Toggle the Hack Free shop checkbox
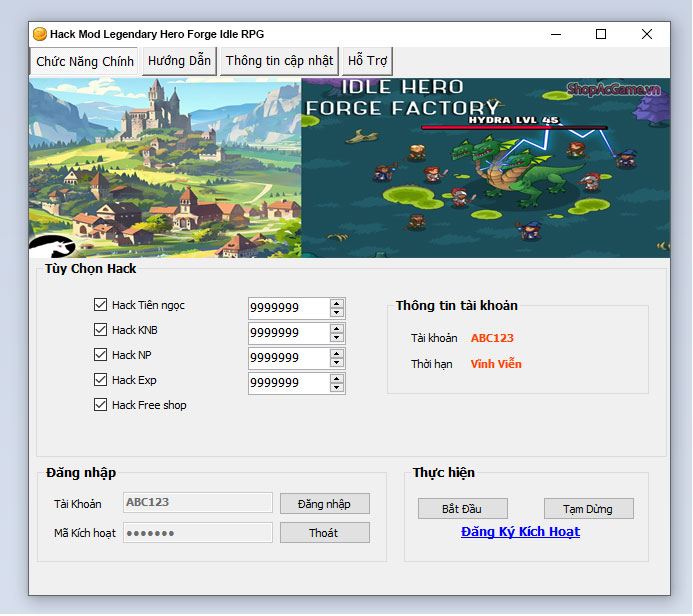 [100, 405]
